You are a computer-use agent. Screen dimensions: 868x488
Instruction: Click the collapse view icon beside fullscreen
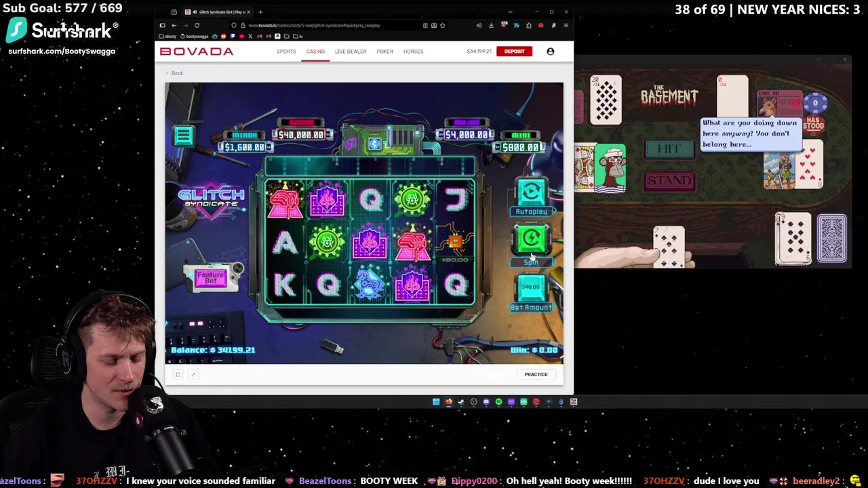click(193, 374)
